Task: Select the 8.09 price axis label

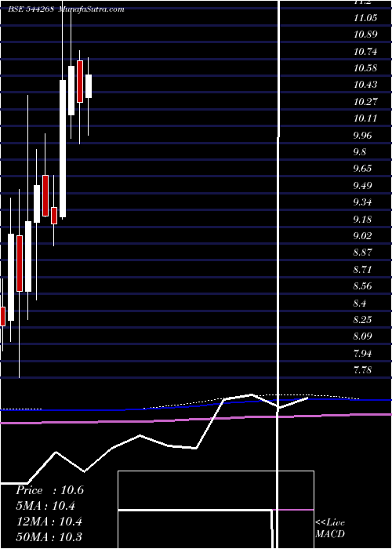Action: coord(362,336)
